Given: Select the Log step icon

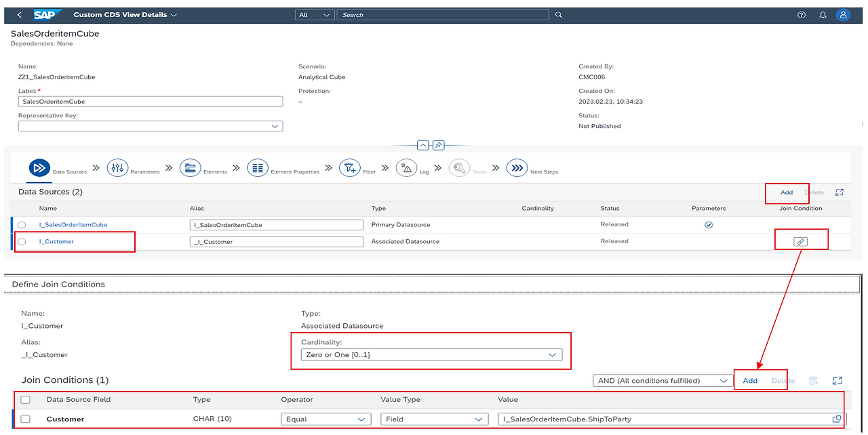Looking at the screenshot, I should [406, 168].
